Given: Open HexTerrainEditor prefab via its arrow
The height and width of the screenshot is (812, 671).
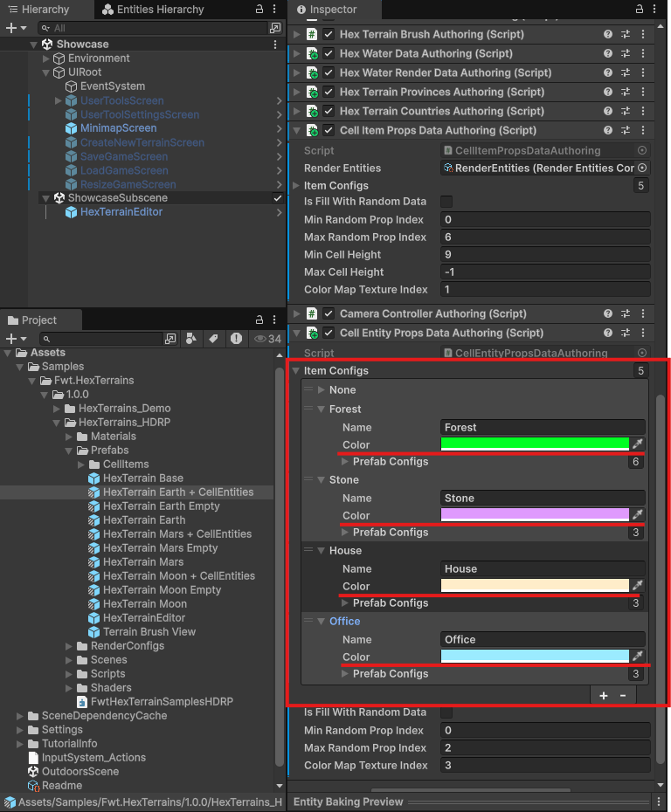Looking at the screenshot, I should pos(280,212).
